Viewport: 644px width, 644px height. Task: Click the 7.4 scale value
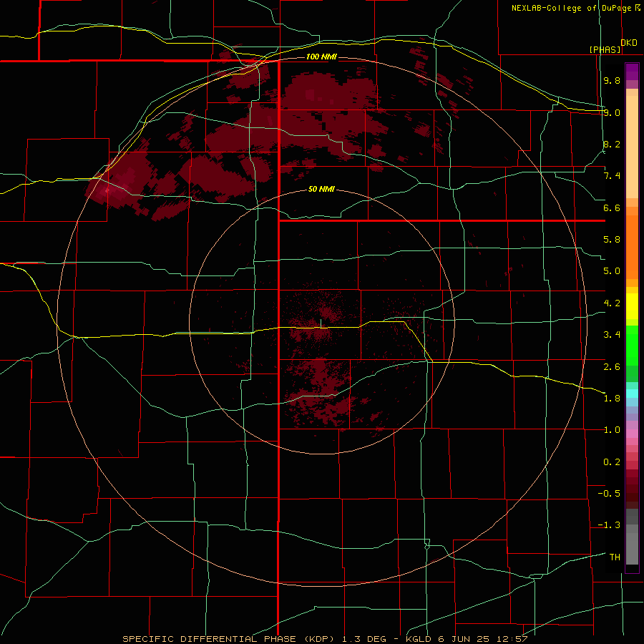click(x=612, y=176)
